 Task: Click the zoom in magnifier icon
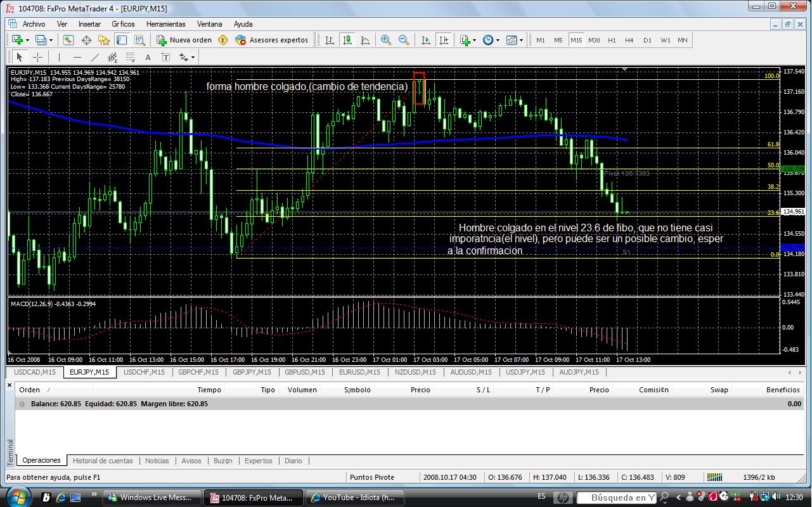coord(386,40)
